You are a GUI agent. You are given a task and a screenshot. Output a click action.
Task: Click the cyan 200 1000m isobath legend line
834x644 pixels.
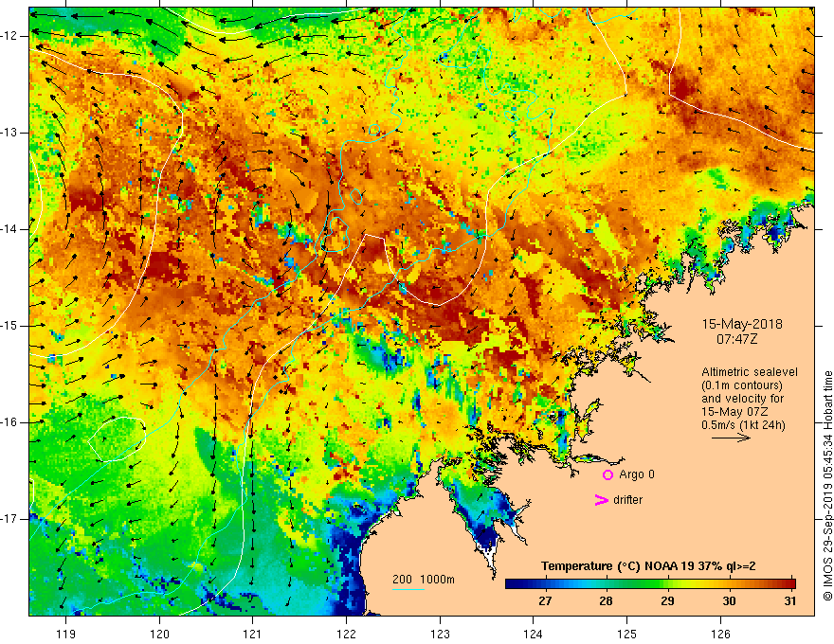[408, 589]
